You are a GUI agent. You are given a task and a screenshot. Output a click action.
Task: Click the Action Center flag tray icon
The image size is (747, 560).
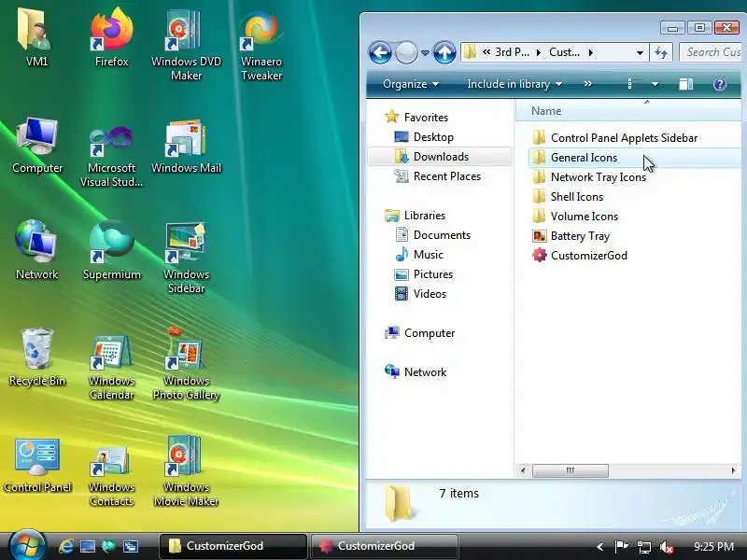(x=621, y=547)
